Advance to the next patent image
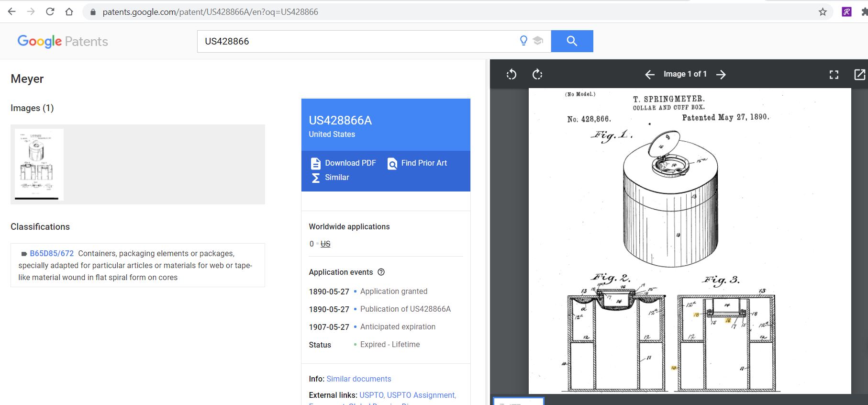Screen dimensions: 868x405 tap(721, 74)
